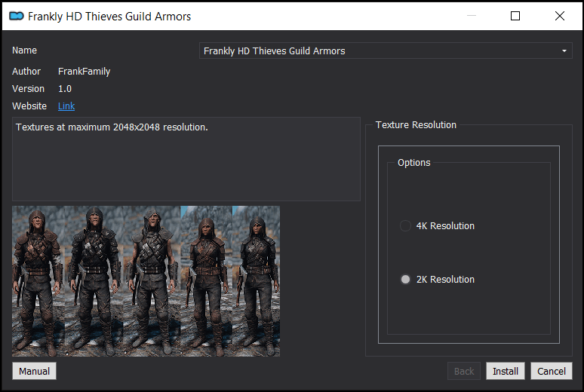This screenshot has height=392, width=584.
Task: Open the Name dropdown arrow
Action: pos(564,51)
